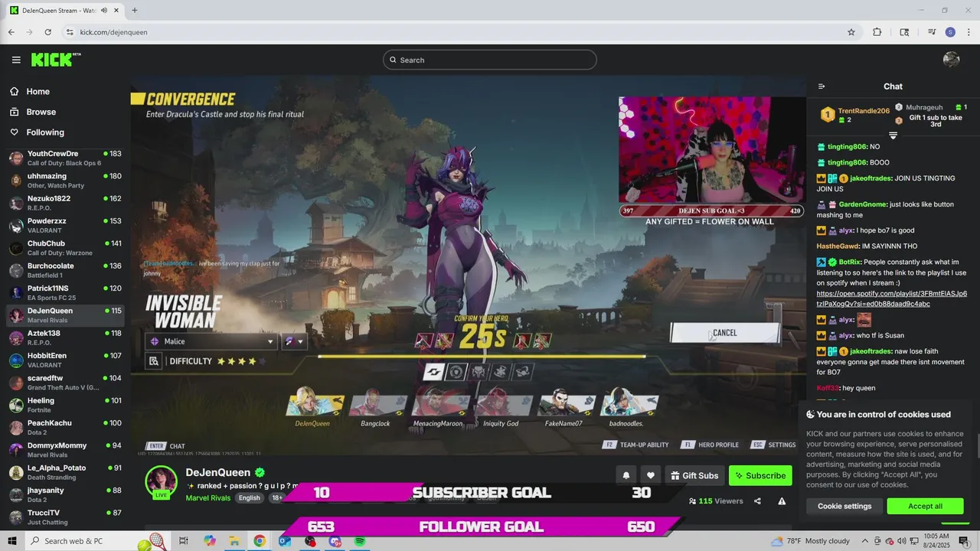980x551 pixels.
Task: Click the KICK logo
Action: pyautogui.click(x=56, y=60)
